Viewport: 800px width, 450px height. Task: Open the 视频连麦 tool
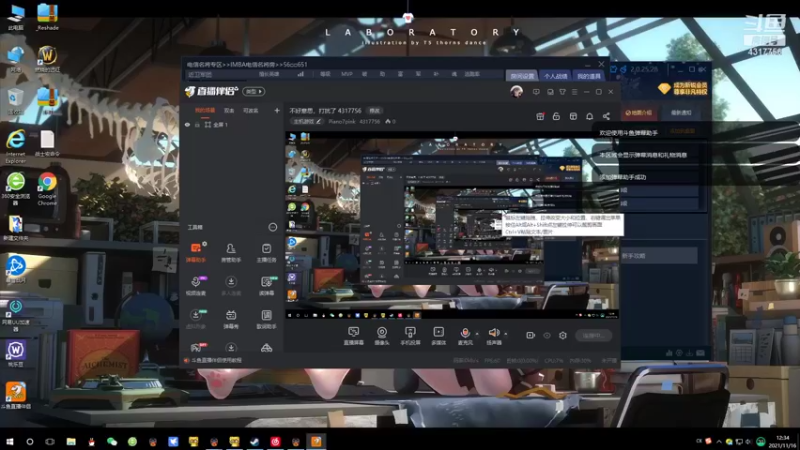tap(196, 286)
